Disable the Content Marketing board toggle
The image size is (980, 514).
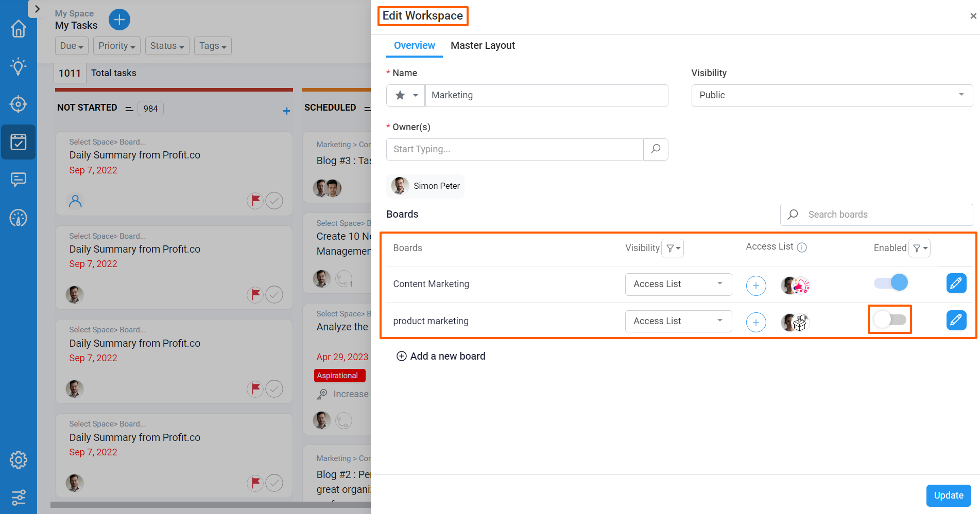point(891,282)
